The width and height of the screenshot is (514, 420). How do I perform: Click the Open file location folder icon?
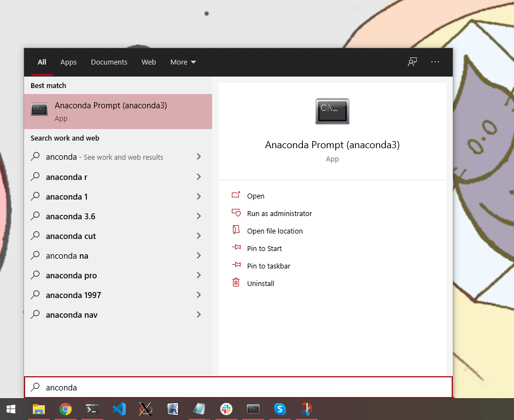pos(236,230)
